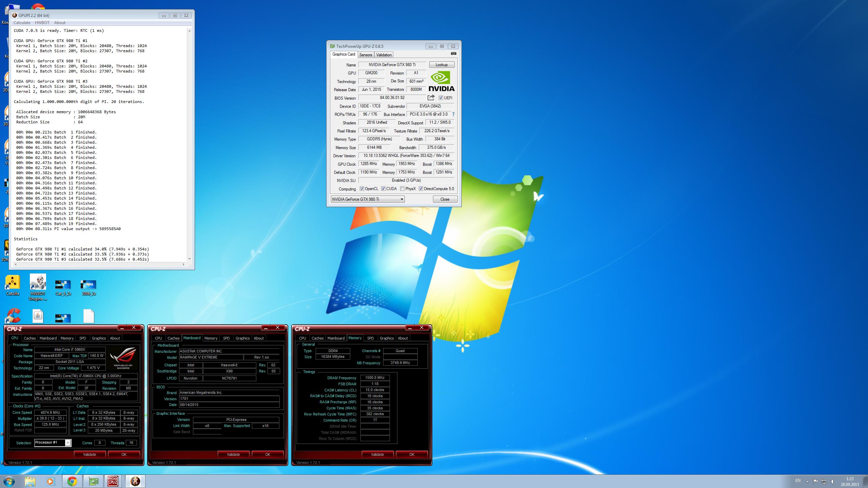Toggle the DirectCompute 5.0 checkbox
The width and height of the screenshot is (868, 488).
(x=421, y=189)
